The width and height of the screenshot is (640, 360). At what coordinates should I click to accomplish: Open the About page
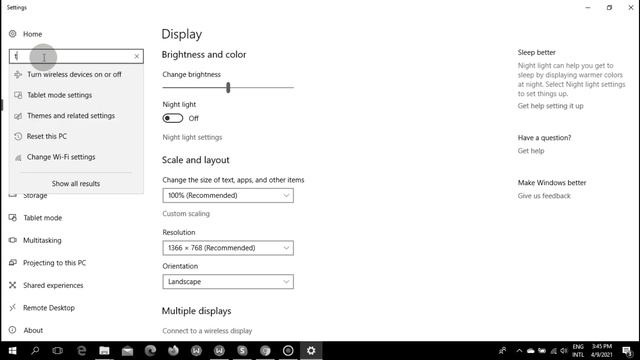tap(33, 330)
